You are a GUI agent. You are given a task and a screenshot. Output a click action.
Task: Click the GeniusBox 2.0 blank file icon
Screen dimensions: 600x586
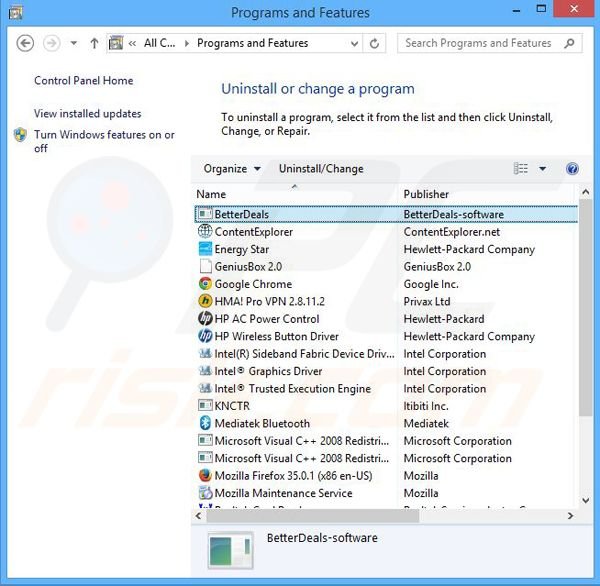tap(205, 266)
